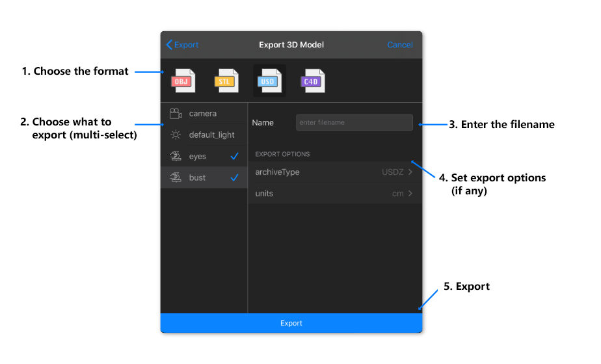
Task: Change the cm units value
Action: point(398,194)
